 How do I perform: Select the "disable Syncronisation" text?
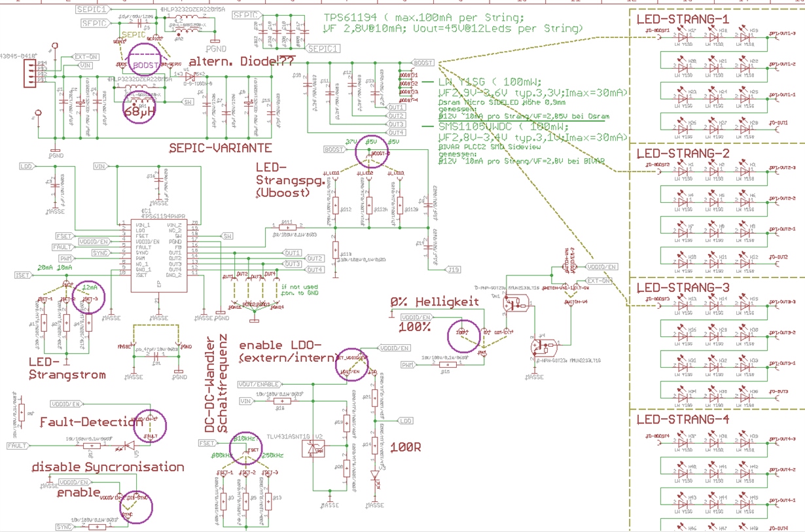108,467
